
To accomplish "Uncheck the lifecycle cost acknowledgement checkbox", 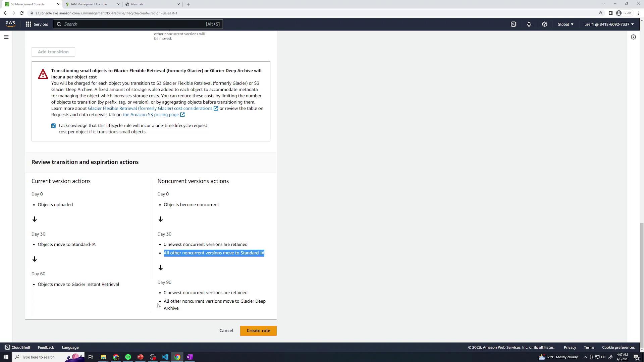I will pyautogui.click(x=53, y=126).
